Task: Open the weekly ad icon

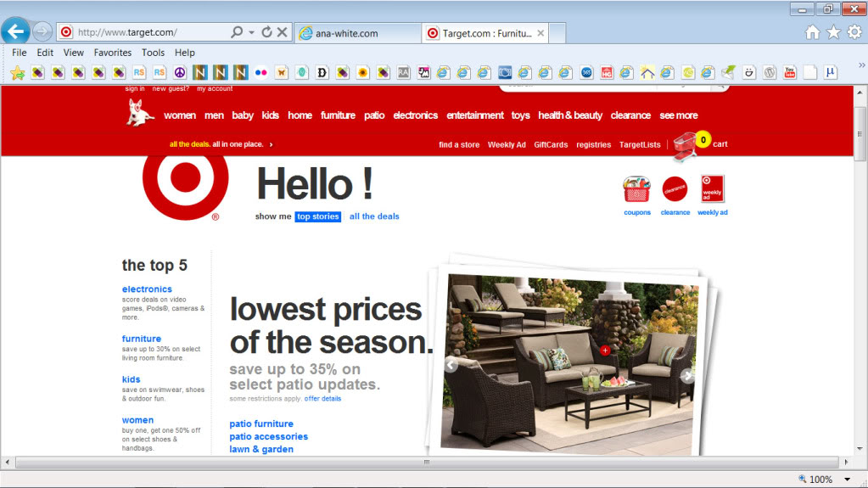Action: [x=713, y=189]
